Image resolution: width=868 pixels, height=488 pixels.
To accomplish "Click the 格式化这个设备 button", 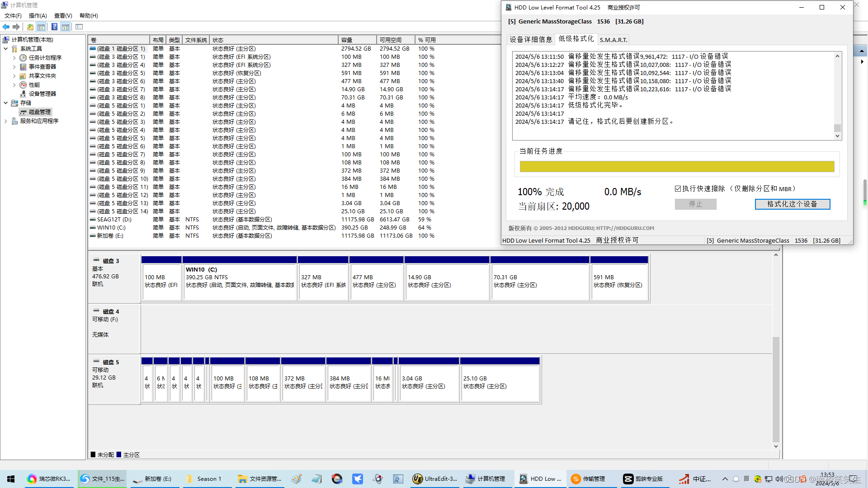I will [x=792, y=204].
